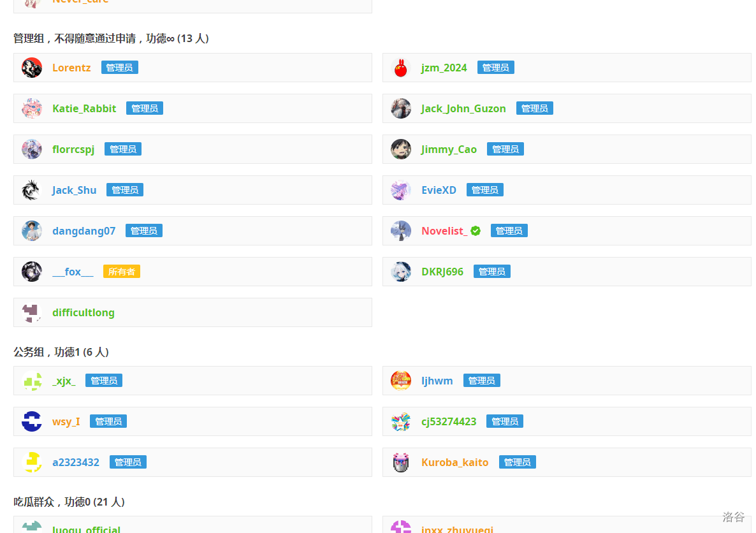This screenshot has height=533, width=756.
Task: Click Lorentz's profile avatar
Action: click(x=32, y=68)
